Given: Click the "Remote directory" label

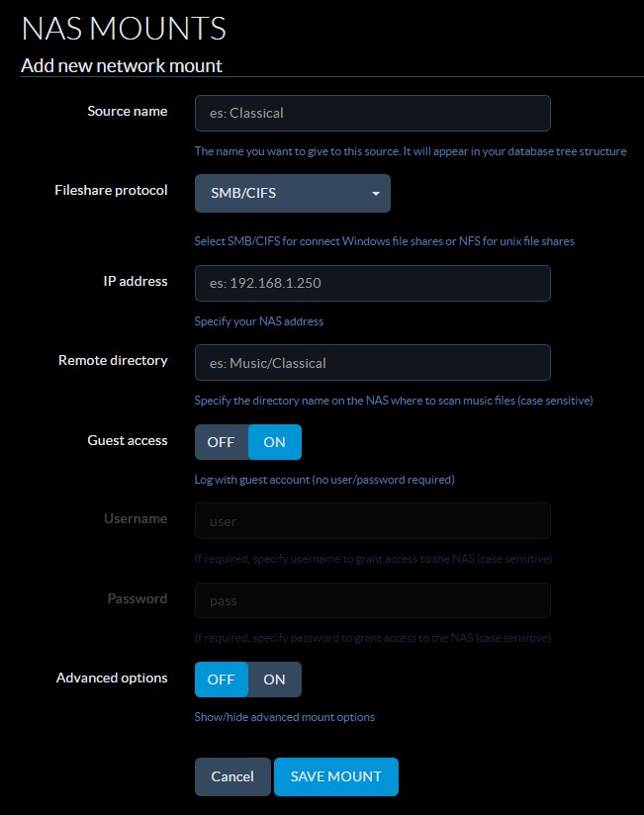Looking at the screenshot, I should pyautogui.click(x=113, y=360).
